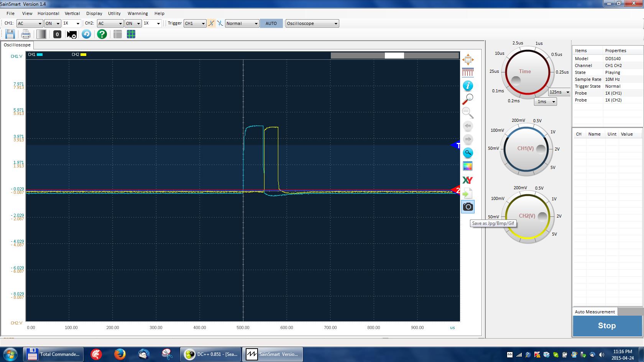This screenshot has width=644, height=362.
Task: Click the red CH2 zero-level marker
Action: (456, 190)
